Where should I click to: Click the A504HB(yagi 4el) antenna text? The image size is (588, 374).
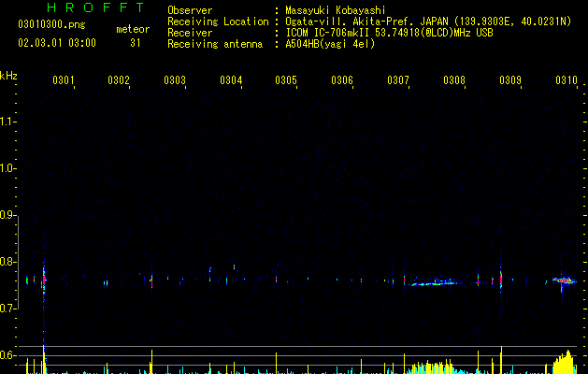click(x=330, y=44)
